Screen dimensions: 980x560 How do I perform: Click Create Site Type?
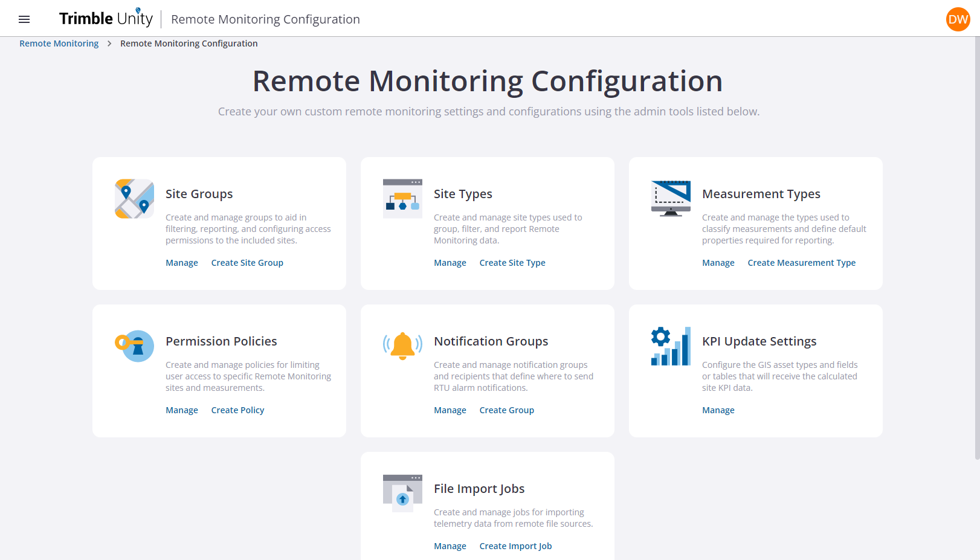(512, 262)
